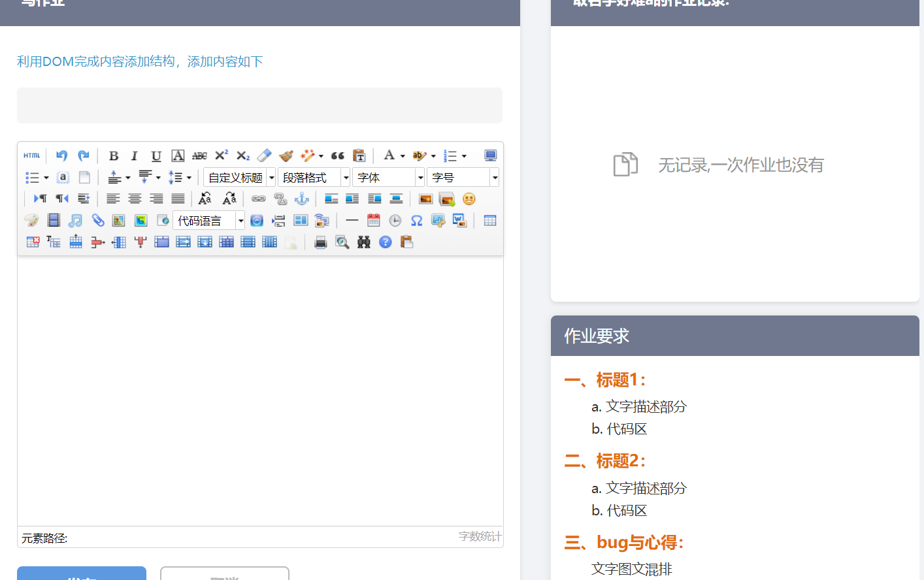Open the editor help icon
The width and height of the screenshot is (924, 580).
click(386, 242)
